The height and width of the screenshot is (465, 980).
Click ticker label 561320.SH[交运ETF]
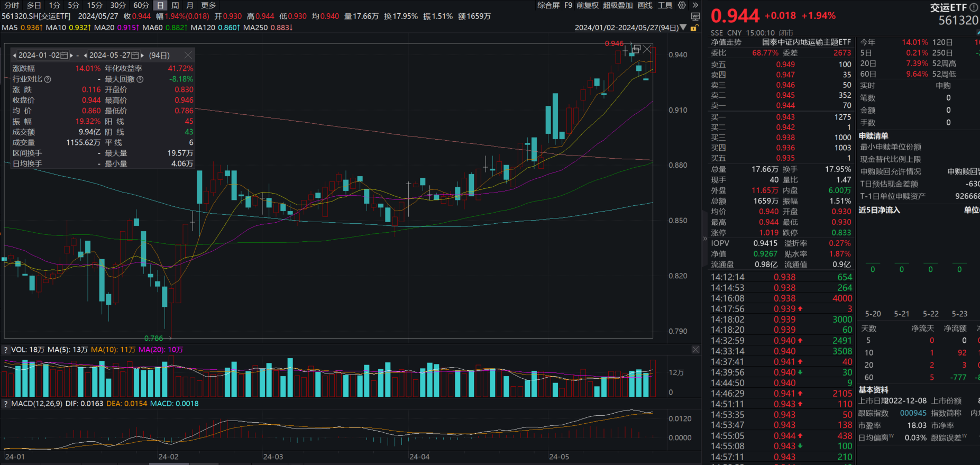click(x=36, y=16)
